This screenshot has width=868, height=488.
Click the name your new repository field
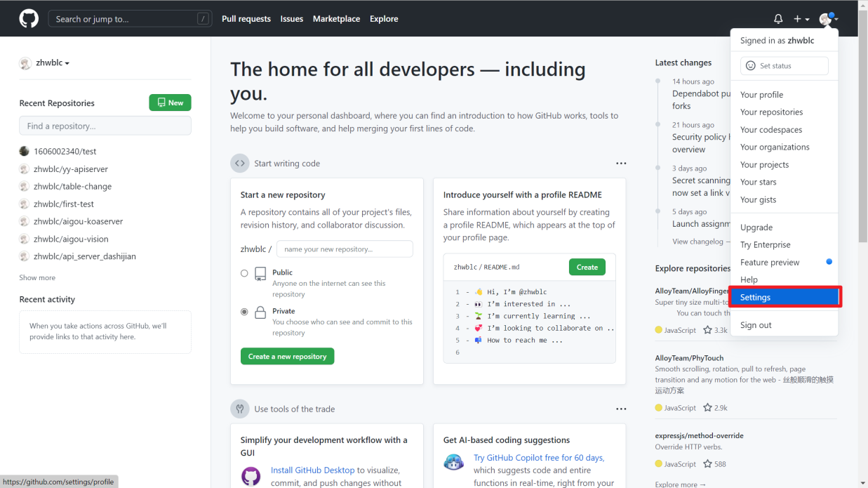coord(345,249)
